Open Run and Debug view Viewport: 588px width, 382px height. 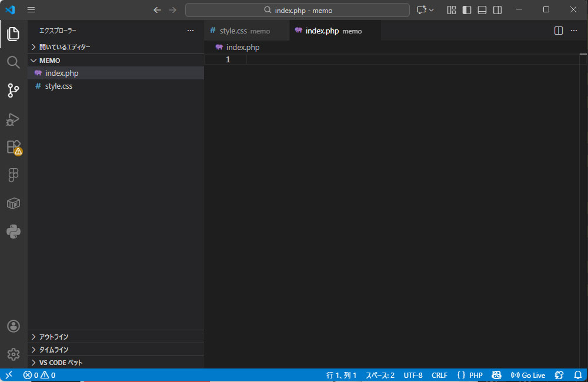coord(13,119)
